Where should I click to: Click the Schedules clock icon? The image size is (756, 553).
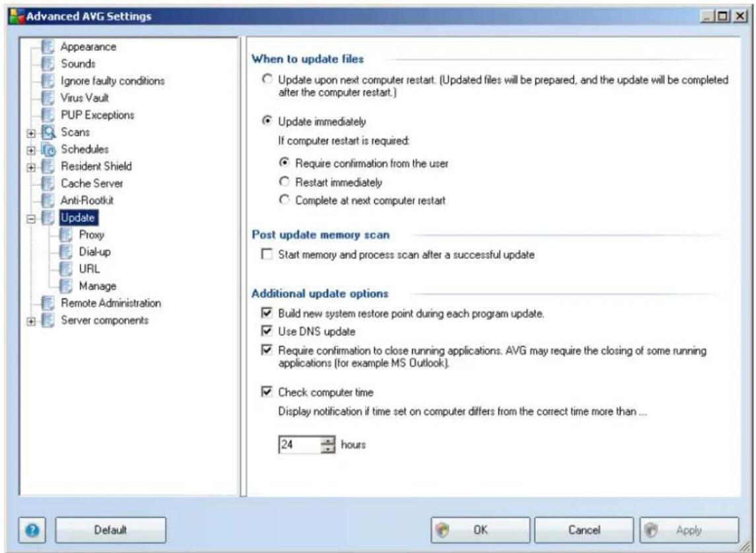49,149
